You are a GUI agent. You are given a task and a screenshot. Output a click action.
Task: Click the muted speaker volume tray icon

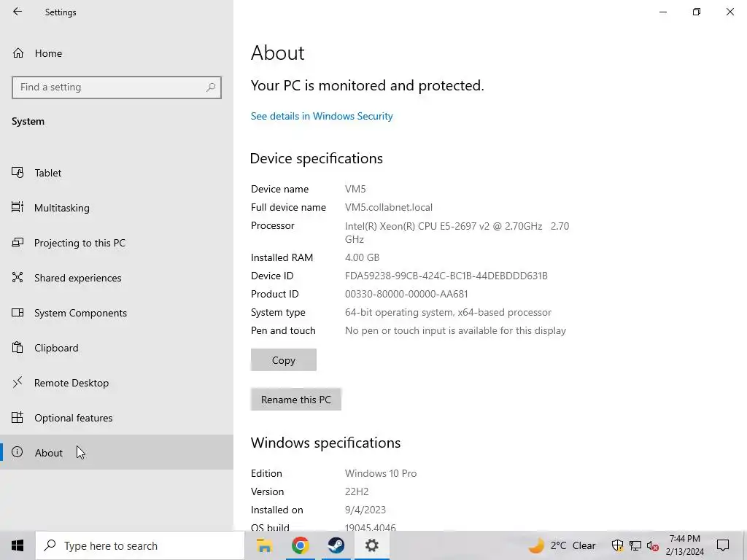(652, 545)
